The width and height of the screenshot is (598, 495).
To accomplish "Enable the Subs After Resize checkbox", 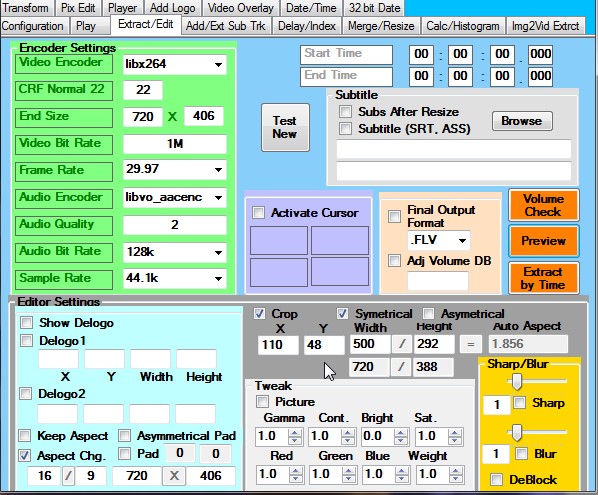I will pos(345,112).
